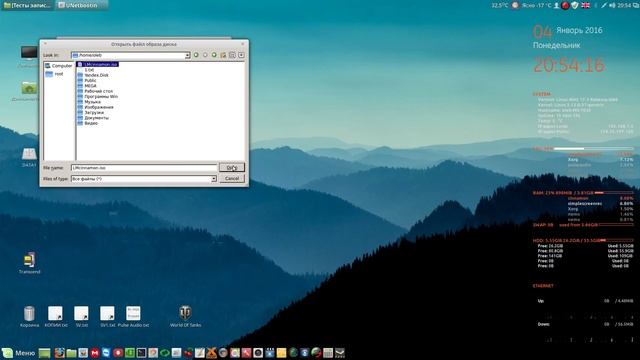
Task: Click the File name input field
Action: pos(144,168)
